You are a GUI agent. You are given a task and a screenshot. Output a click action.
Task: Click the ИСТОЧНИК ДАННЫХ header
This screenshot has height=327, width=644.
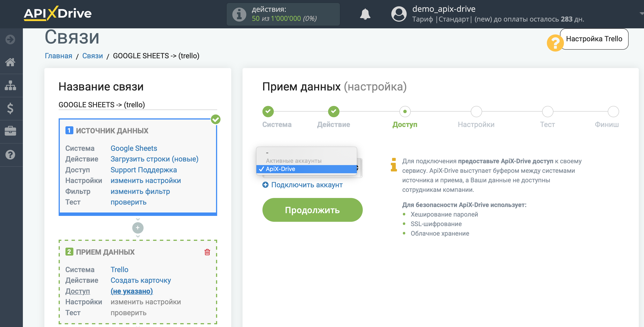(112, 130)
